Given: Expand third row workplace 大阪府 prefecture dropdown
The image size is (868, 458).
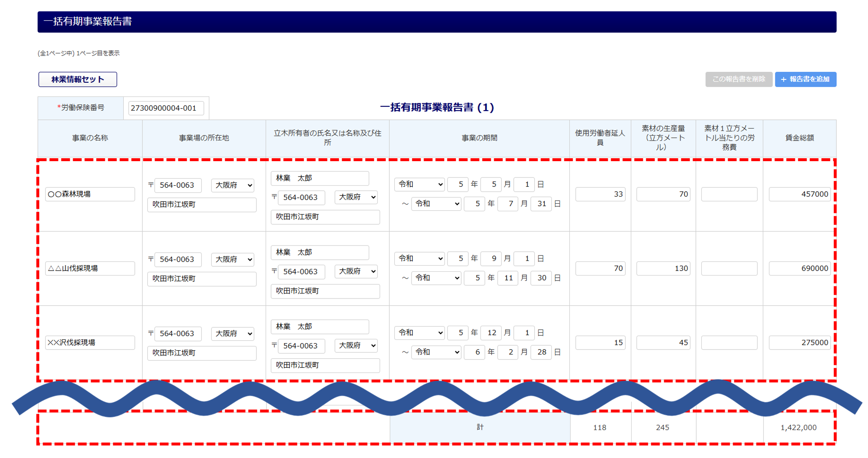Looking at the screenshot, I should pos(233,334).
